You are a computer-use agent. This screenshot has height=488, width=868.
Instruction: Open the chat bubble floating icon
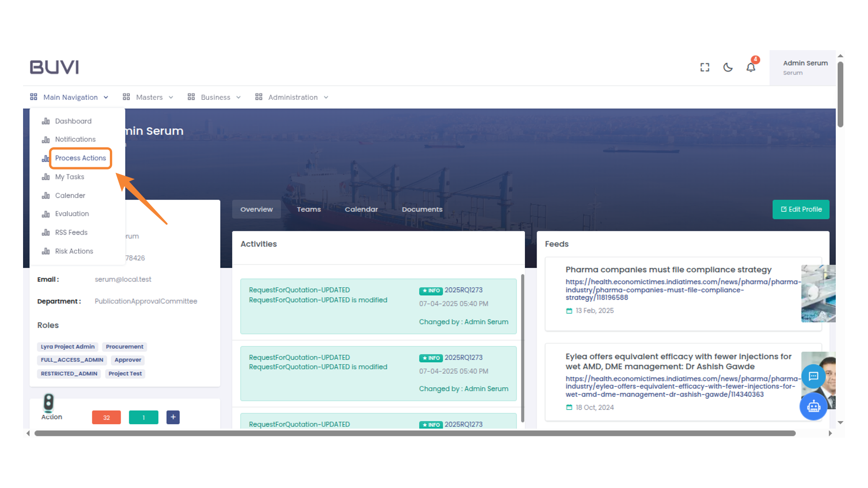813,376
